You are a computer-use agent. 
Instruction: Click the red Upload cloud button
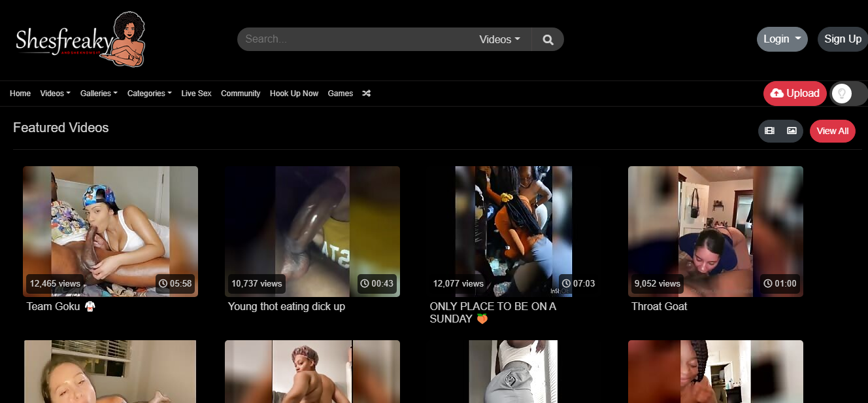pos(795,94)
